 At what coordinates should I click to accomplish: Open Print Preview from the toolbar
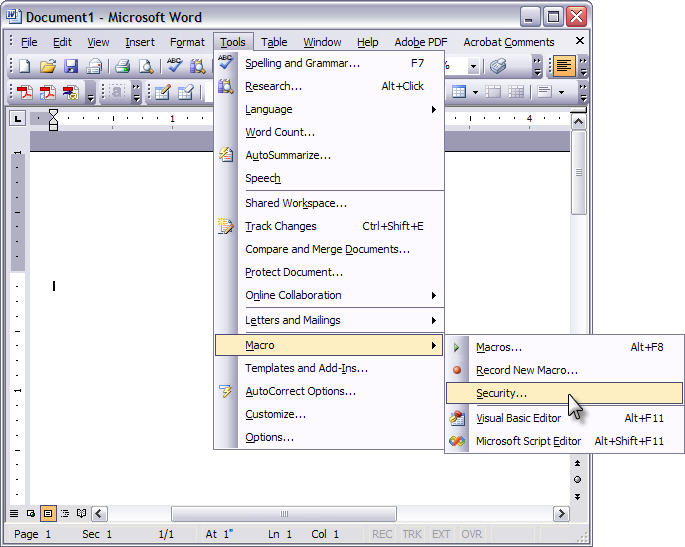[x=146, y=66]
